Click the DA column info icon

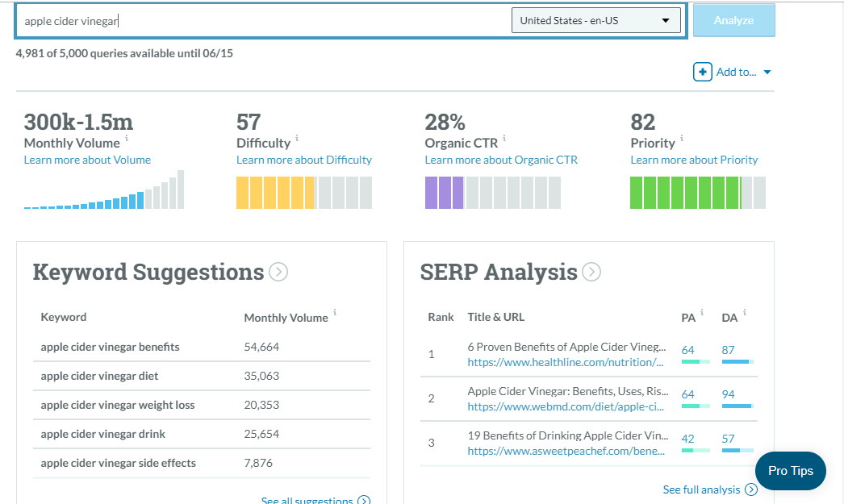[x=744, y=313]
